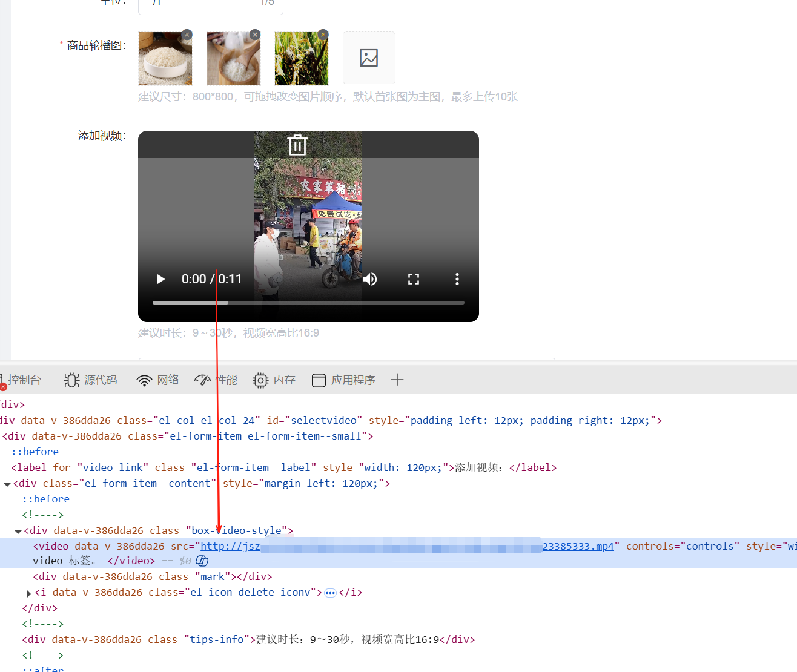This screenshot has height=672, width=797.
Task: Click the 建议时长 video hint text
Action: click(228, 333)
